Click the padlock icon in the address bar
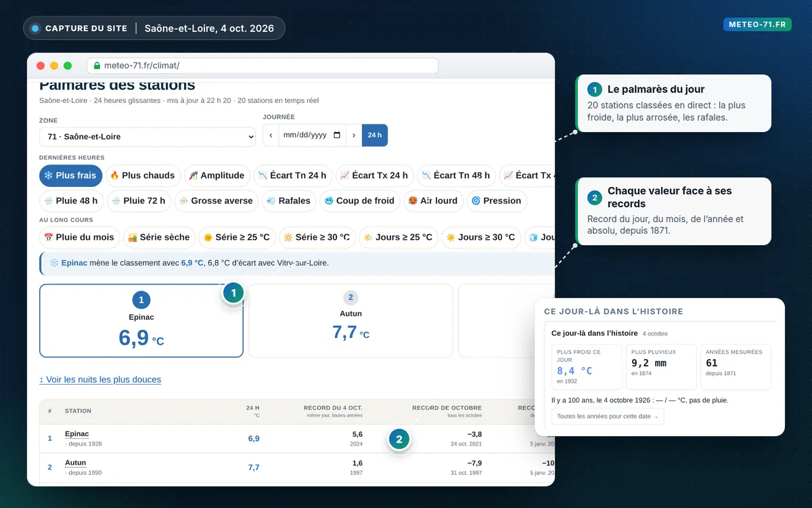 tap(97, 66)
